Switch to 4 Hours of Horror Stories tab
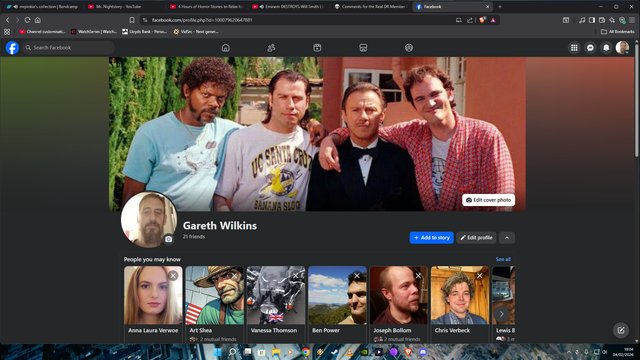Viewport: 640px width, 360px height. (x=207, y=7)
